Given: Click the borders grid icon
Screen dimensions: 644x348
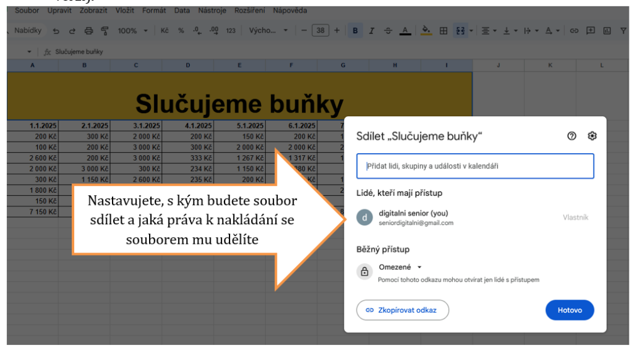Looking at the screenshot, I should pos(443,31).
